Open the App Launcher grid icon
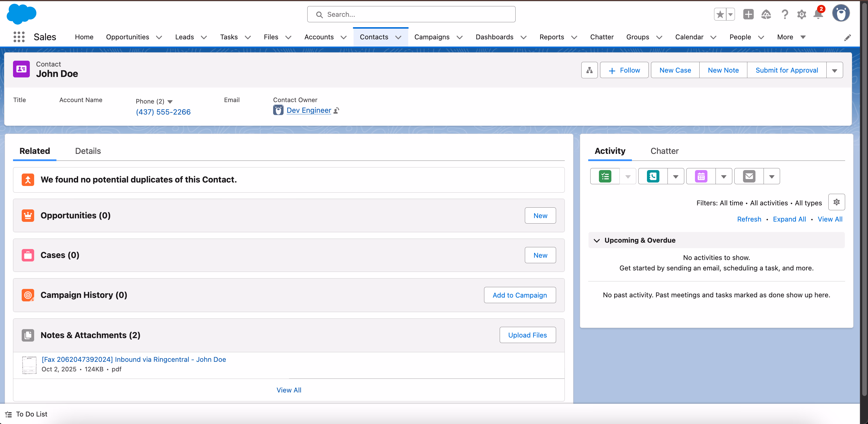The height and width of the screenshot is (424, 868). pyautogui.click(x=19, y=37)
